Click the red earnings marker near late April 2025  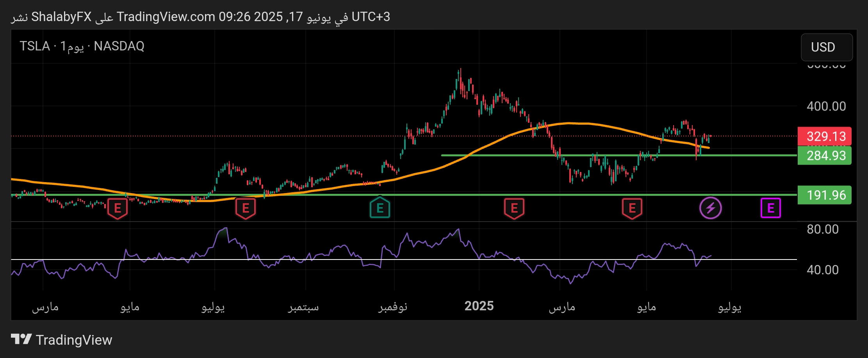pos(632,209)
